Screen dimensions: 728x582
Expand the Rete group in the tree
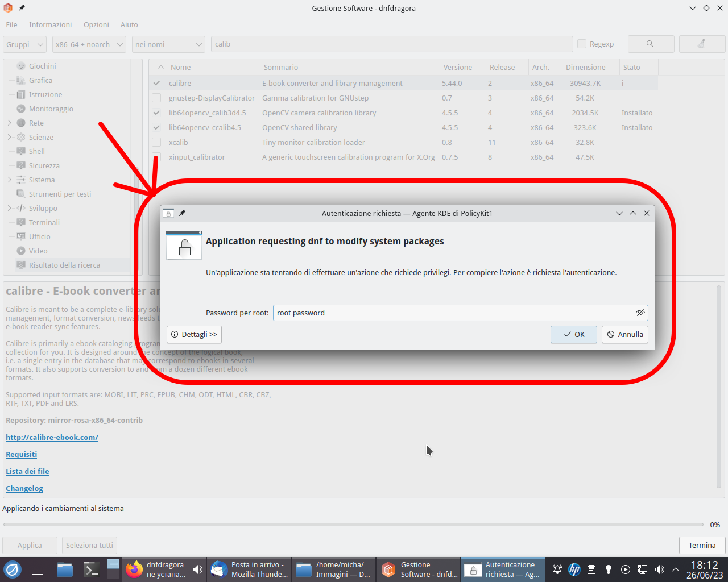(10, 123)
